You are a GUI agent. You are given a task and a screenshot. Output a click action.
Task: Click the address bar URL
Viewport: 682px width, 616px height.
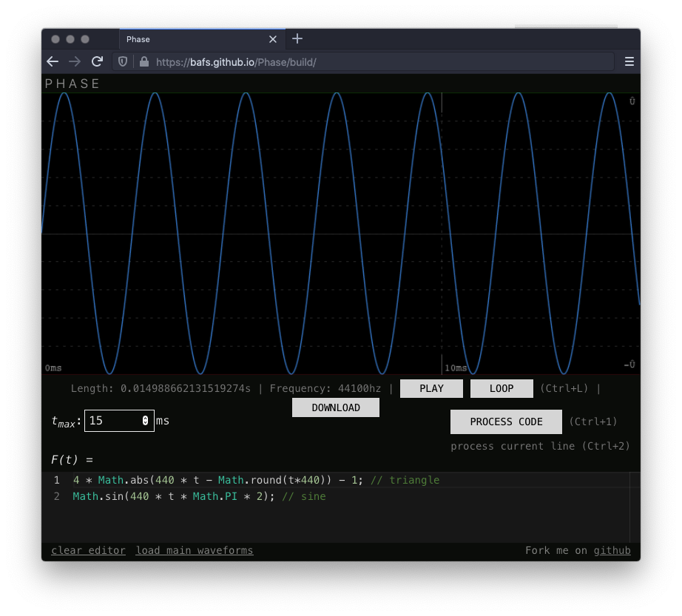pos(370,62)
